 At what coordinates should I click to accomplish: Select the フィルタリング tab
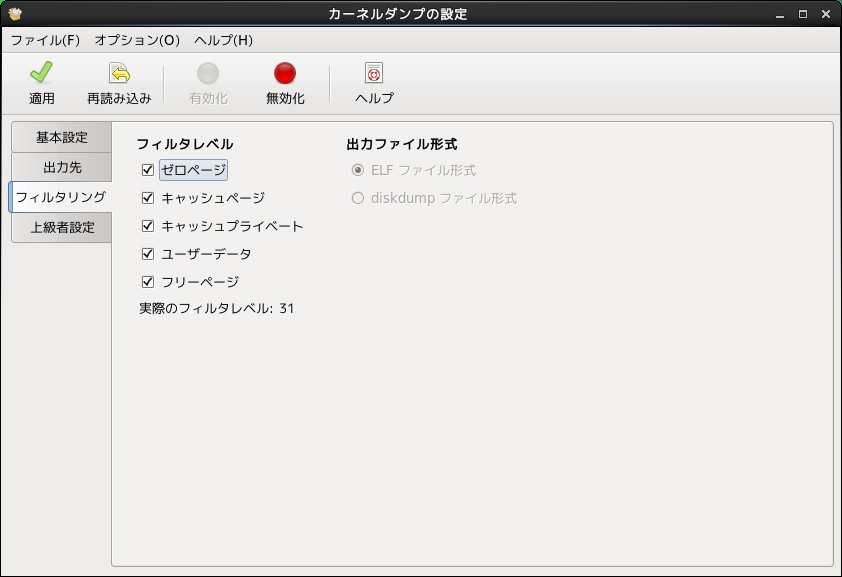point(60,197)
